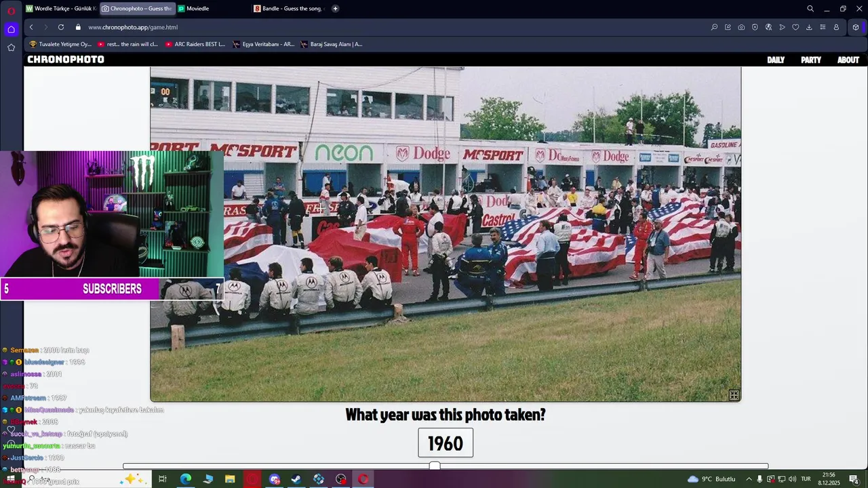868x488 pixels.
Task: Expand photo to fullscreen icon
Action: (x=734, y=395)
